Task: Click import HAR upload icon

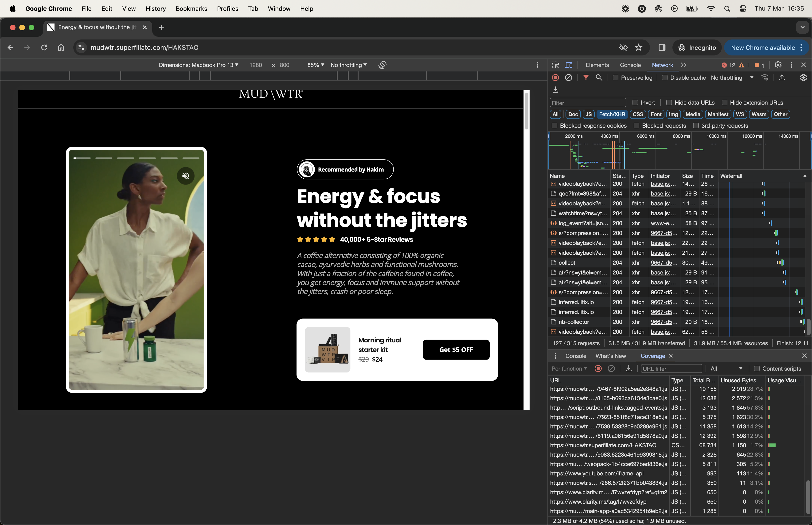Action: [x=782, y=78]
